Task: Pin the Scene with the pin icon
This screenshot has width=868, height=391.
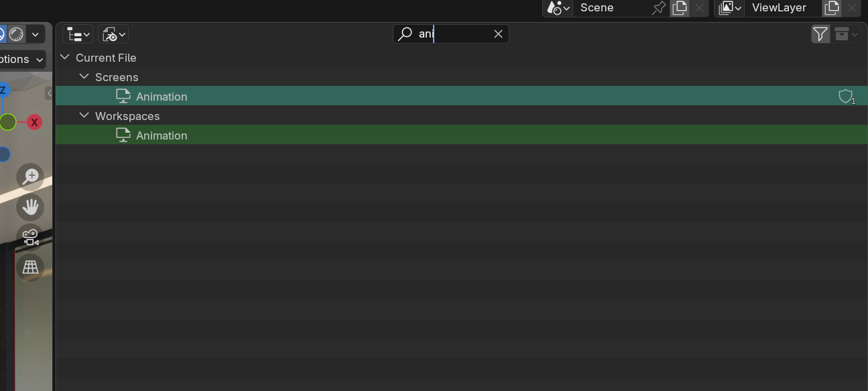Action: click(659, 8)
